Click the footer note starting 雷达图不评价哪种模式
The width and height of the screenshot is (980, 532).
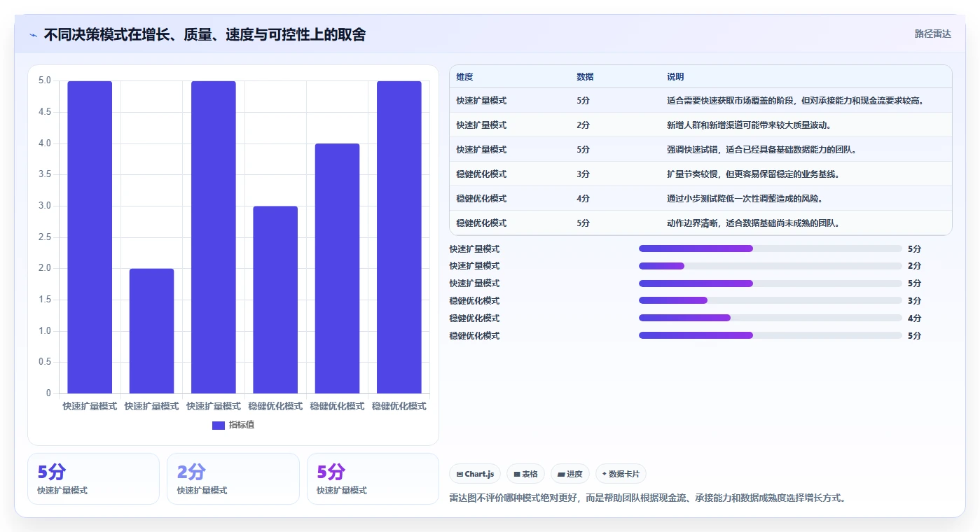647,498
